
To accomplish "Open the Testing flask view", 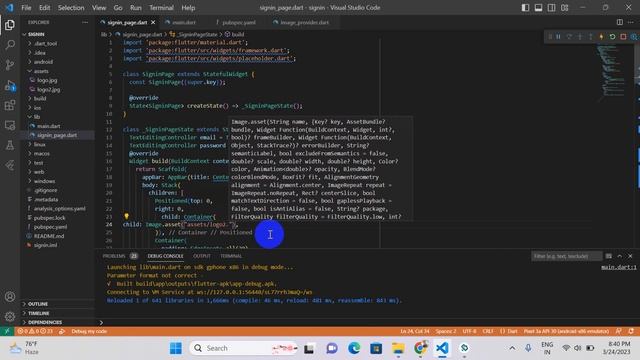I will tap(10, 145).
